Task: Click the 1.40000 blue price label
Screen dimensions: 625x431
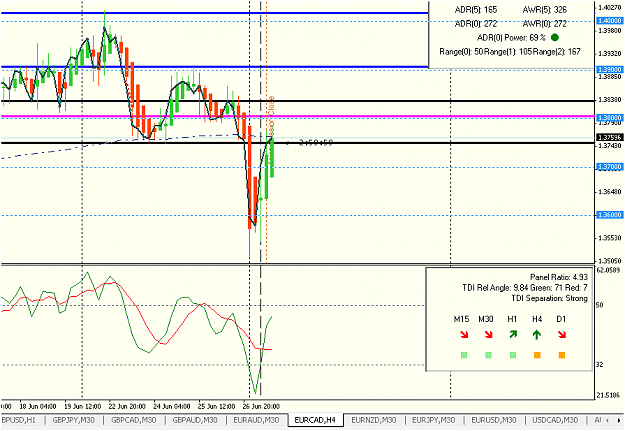Action: coord(609,20)
